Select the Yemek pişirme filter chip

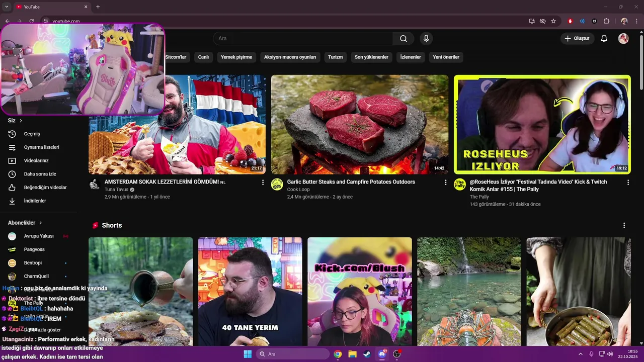236,57
